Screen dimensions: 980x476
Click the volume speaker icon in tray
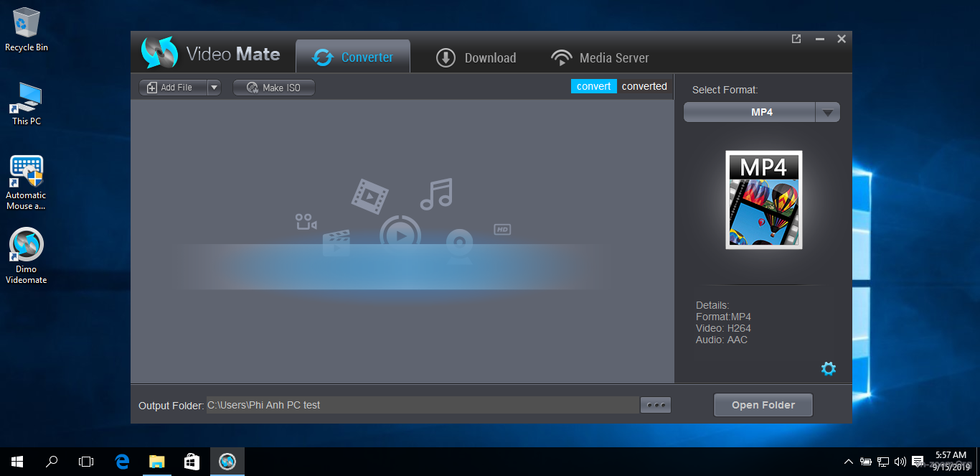900,462
